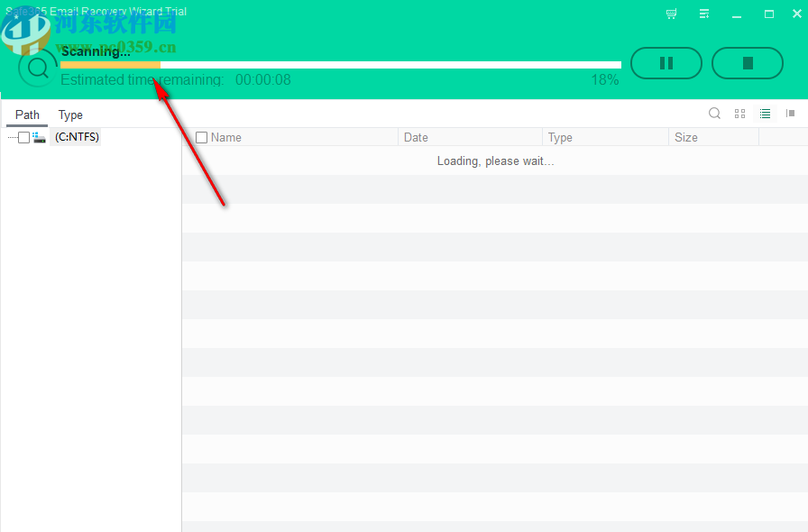The width and height of the screenshot is (808, 532).
Task: Open the feedback cart icon in the title bar
Action: click(x=670, y=14)
